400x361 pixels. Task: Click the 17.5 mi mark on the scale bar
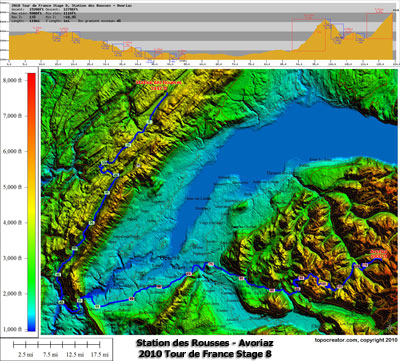tap(99, 355)
